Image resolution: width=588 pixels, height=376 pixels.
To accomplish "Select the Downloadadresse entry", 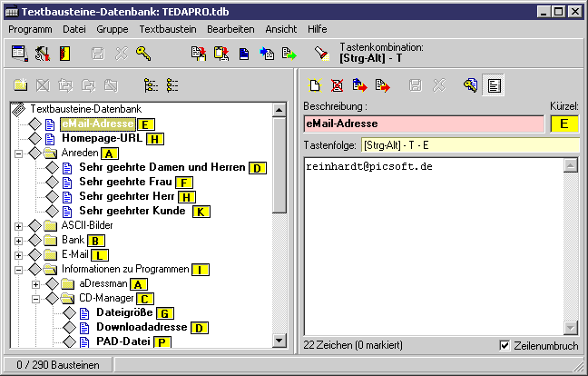I will coord(142,327).
